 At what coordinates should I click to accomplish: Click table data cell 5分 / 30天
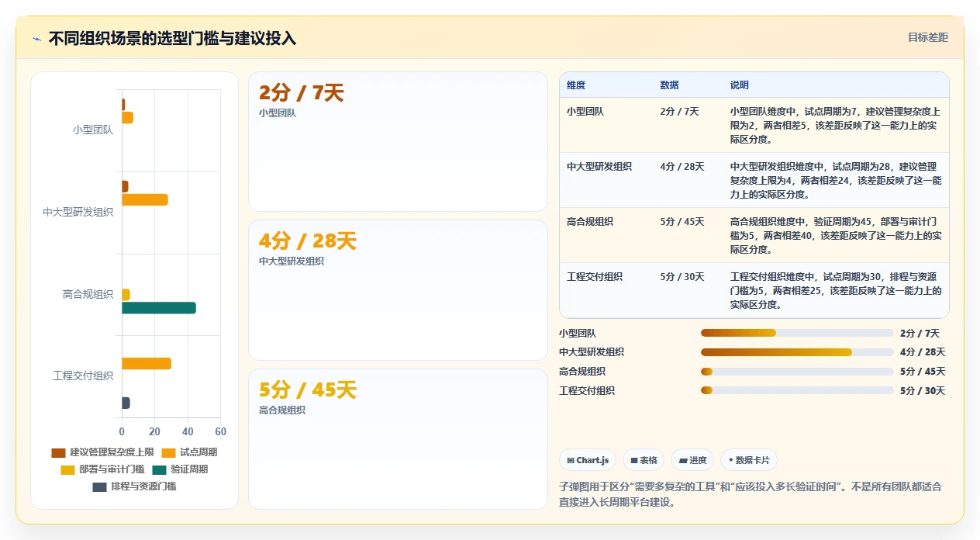682,277
